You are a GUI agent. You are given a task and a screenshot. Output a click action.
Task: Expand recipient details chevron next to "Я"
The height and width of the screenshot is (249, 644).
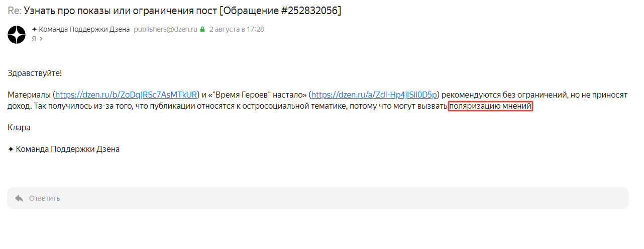pos(41,39)
